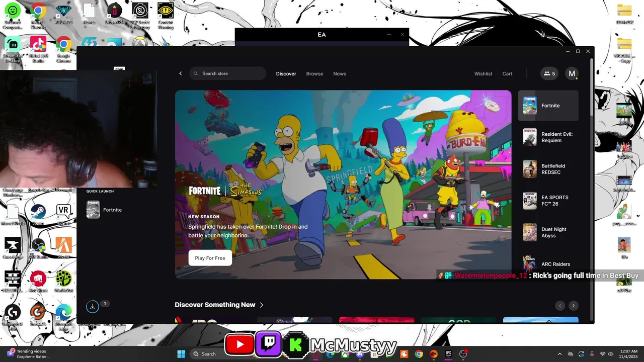
Task: Open the downloads icon in Epic sidebar
Action: click(x=92, y=306)
